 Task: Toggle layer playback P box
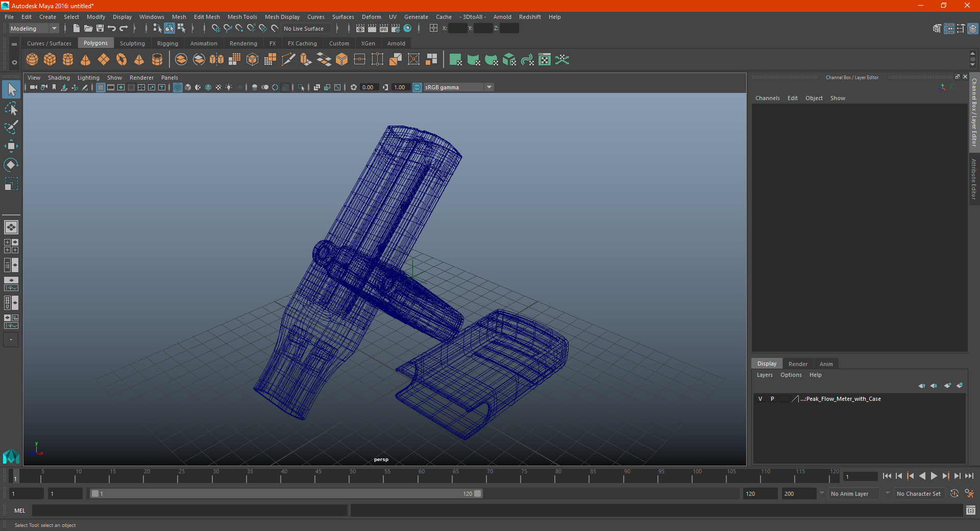pos(772,399)
